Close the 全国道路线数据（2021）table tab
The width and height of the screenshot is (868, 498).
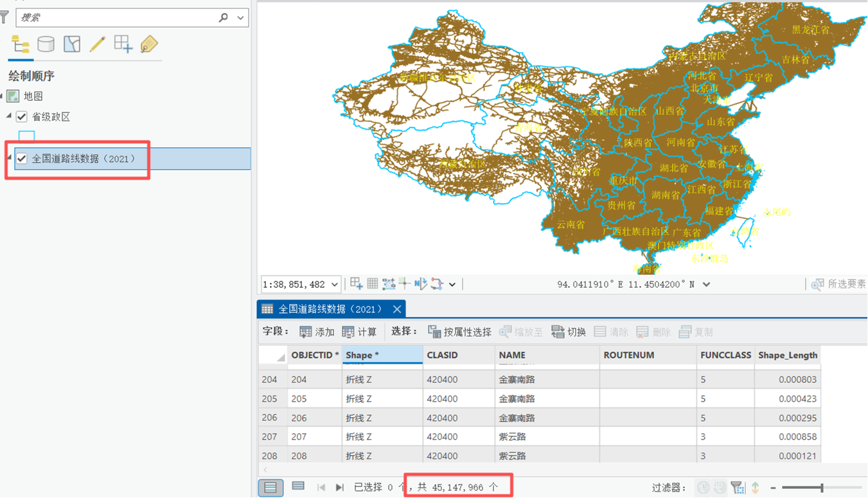[x=397, y=309]
